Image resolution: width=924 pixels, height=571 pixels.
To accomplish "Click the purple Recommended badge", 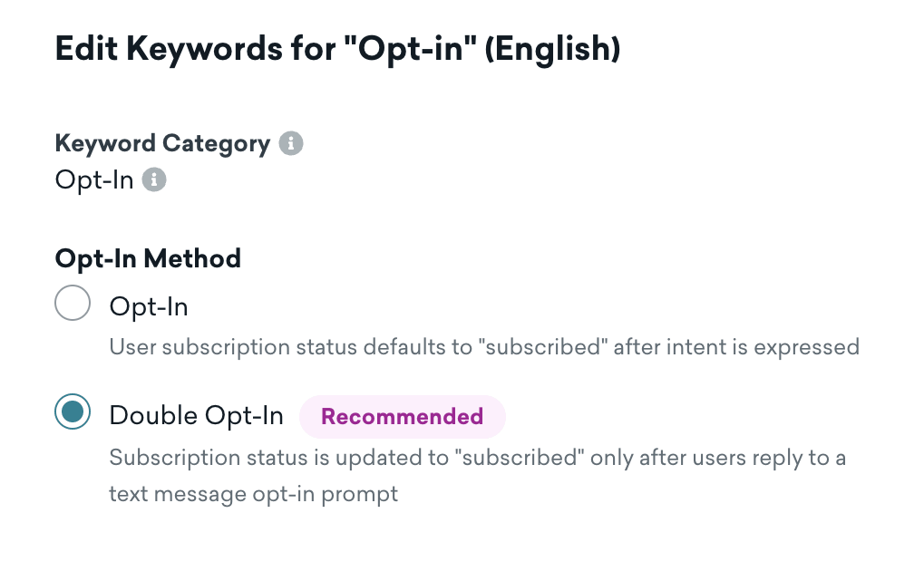I will tap(402, 417).
